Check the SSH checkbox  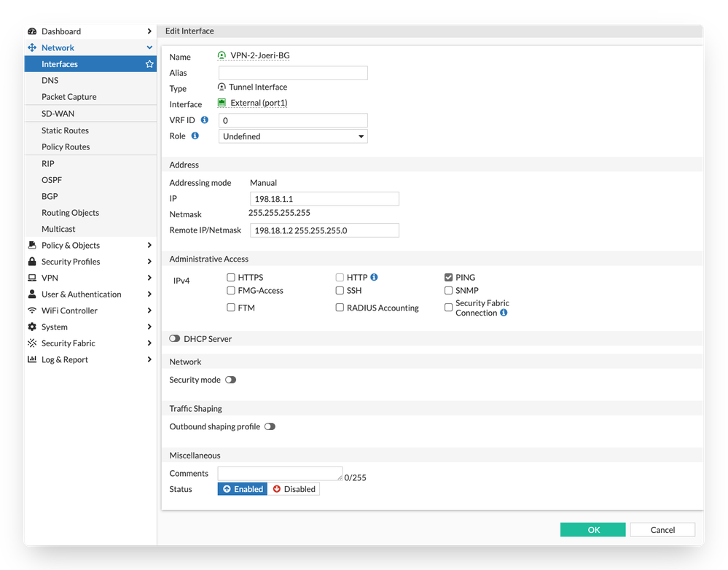340,290
